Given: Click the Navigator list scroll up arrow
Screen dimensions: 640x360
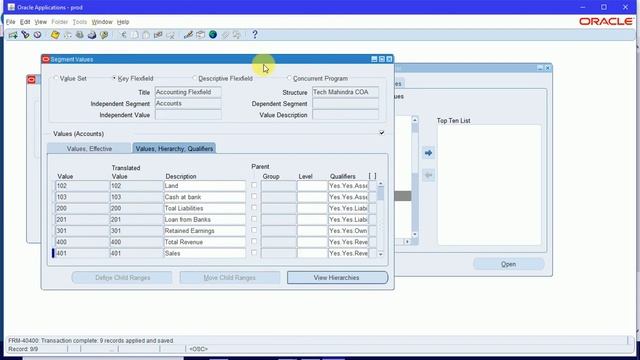Looking at the screenshot, I should (x=415, y=120).
